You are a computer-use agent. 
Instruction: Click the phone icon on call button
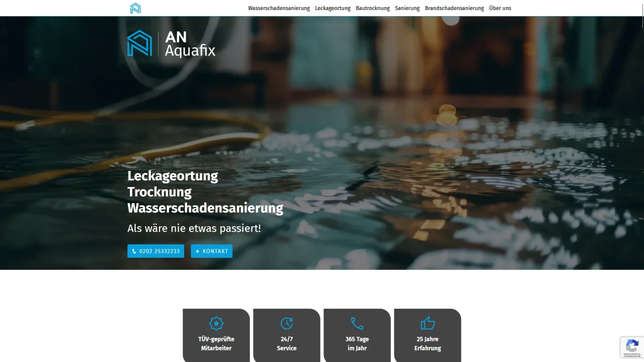(134, 251)
